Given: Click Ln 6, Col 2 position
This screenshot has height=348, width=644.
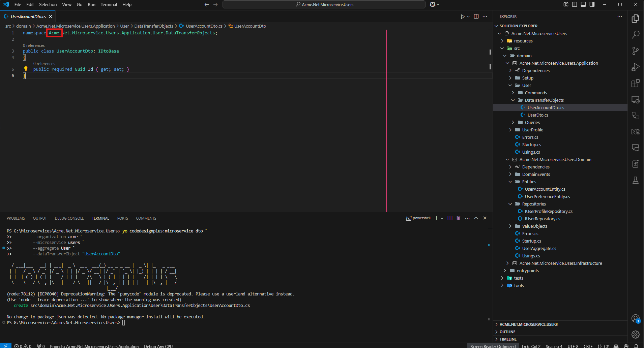Looking at the screenshot, I should 531,346.
